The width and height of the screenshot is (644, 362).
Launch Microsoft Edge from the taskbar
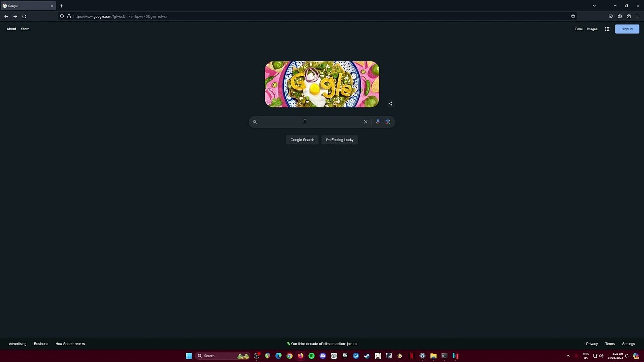pyautogui.click(x=278, y=356)
